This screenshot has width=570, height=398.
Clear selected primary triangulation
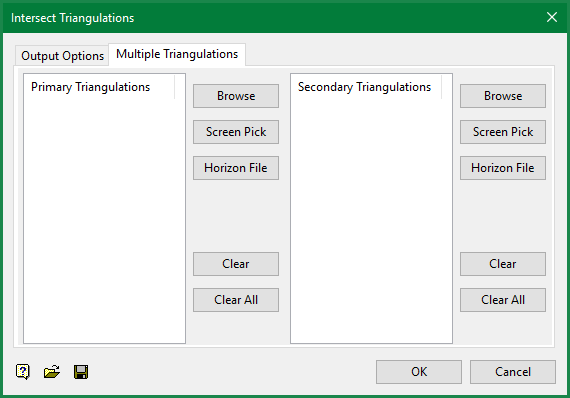click(236, 264)
